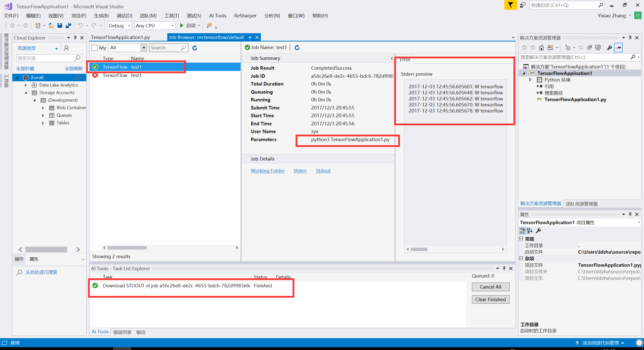
Task: Collapse the 杂项 property category
Action: (521, 258)
